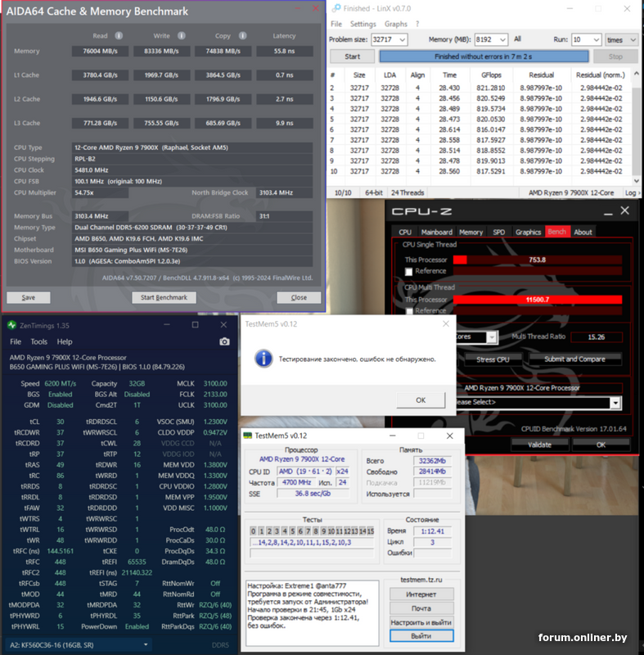This screenshot has height=655, width=644.
Task: Click the 'All' memory option in LinX
Action: click(x=517, y=38)
